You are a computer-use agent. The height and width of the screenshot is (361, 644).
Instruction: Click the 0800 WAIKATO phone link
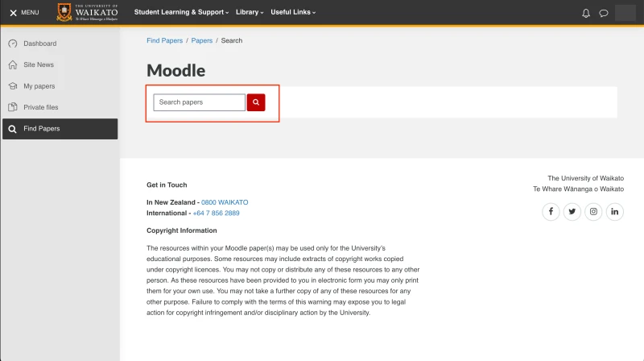pos(225,202)
